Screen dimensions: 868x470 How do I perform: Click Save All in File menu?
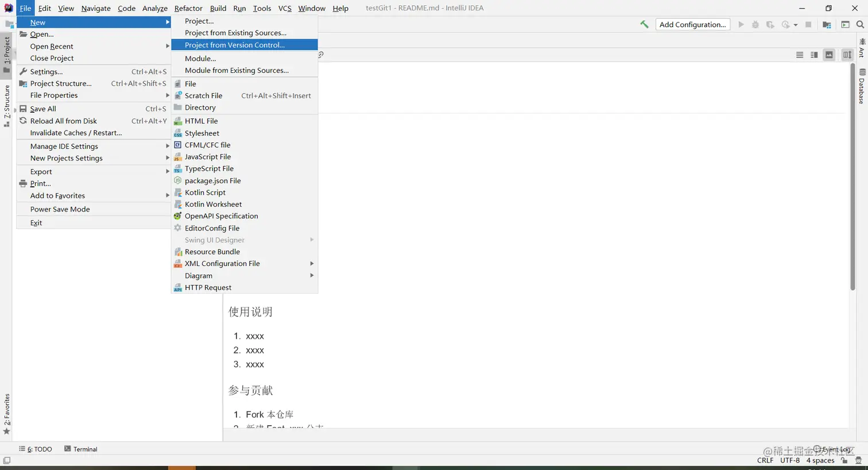(x=94, y=109)
